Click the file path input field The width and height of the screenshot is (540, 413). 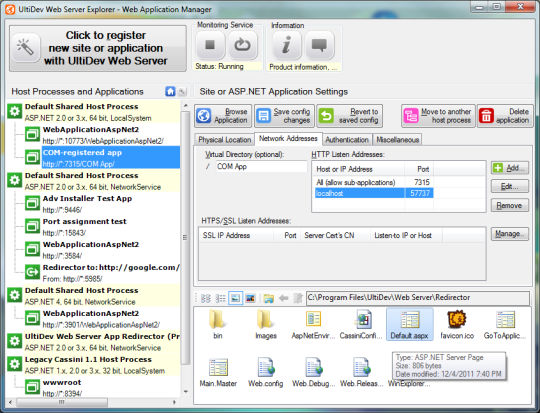418,298
